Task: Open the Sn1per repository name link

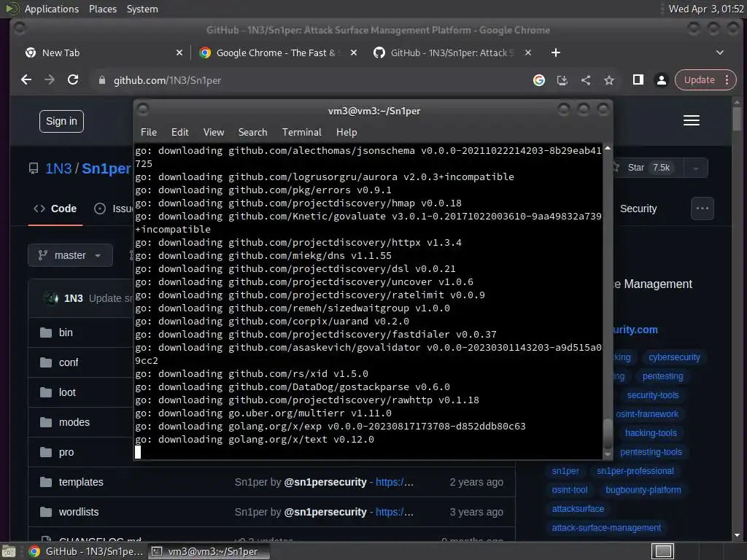Action: (106, 168)
